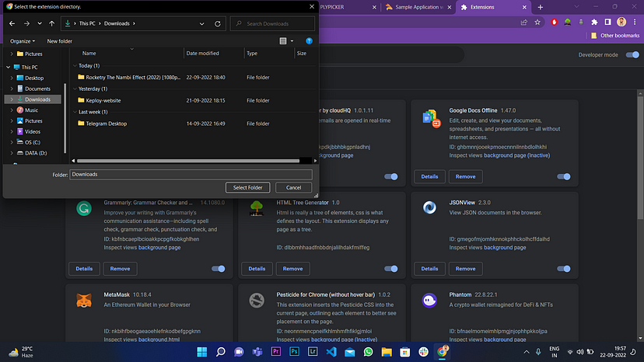644x362 pixels.
Task: Switch to the Sample Application tab
Action: 418,7
